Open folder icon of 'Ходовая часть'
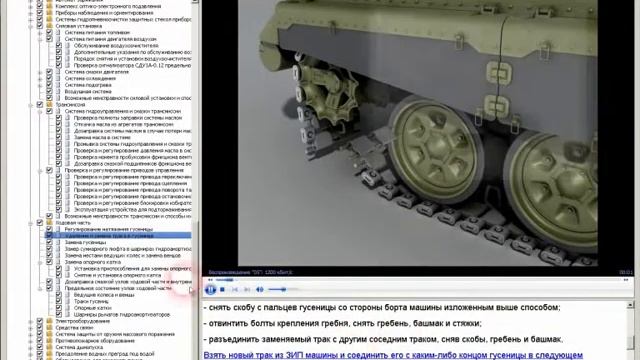Viewport: 640px width, 360px height. point(49,223)
